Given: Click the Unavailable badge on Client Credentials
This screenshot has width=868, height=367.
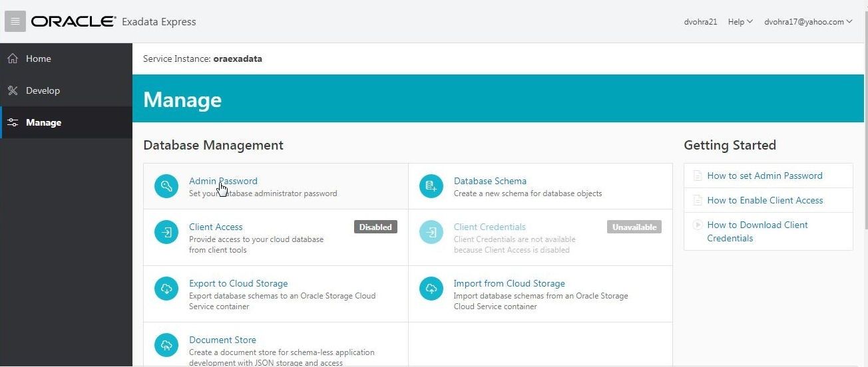Looking at the screenshot, I should [634, 227].
